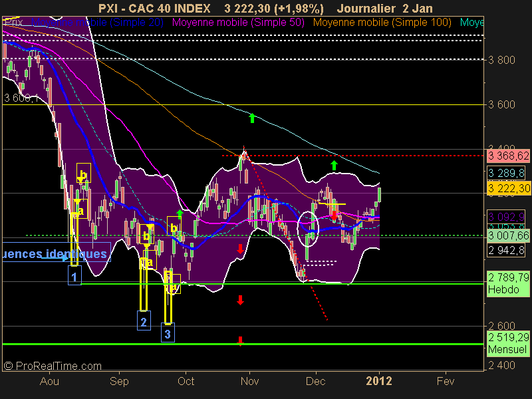Image resolution: width=532 pixels, height=399 pixels.
Task: Select 'Moyenne mobile (Simple 20)' legend entry
Action: pyautogui.click(x=97, y=23)
